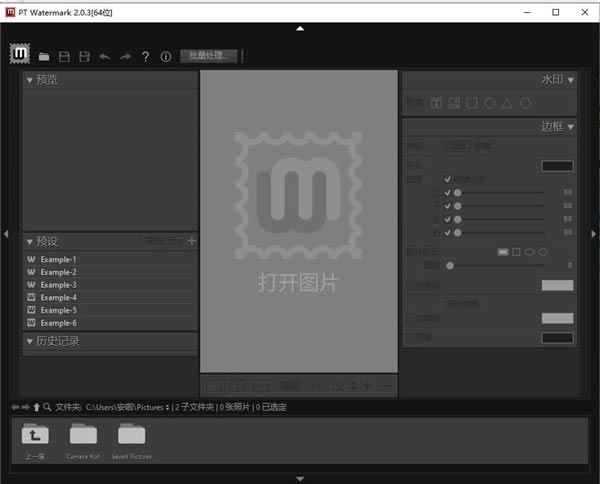Toggle the right border width checkbox
This screenshot has height=484, width=600.
coord(447,233)
